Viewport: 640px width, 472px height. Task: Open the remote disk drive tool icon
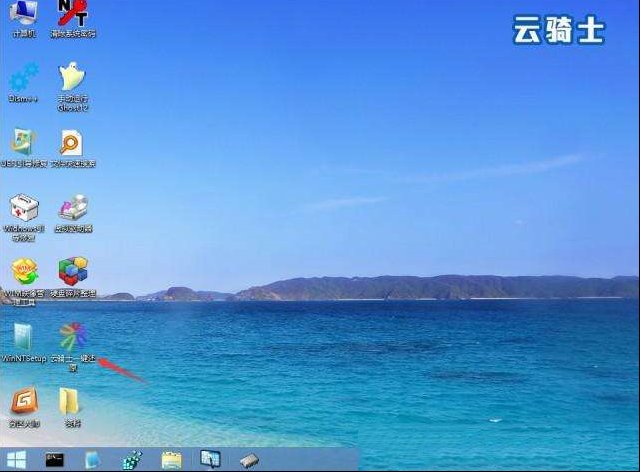pyautogui.click(x=72, y=208)
